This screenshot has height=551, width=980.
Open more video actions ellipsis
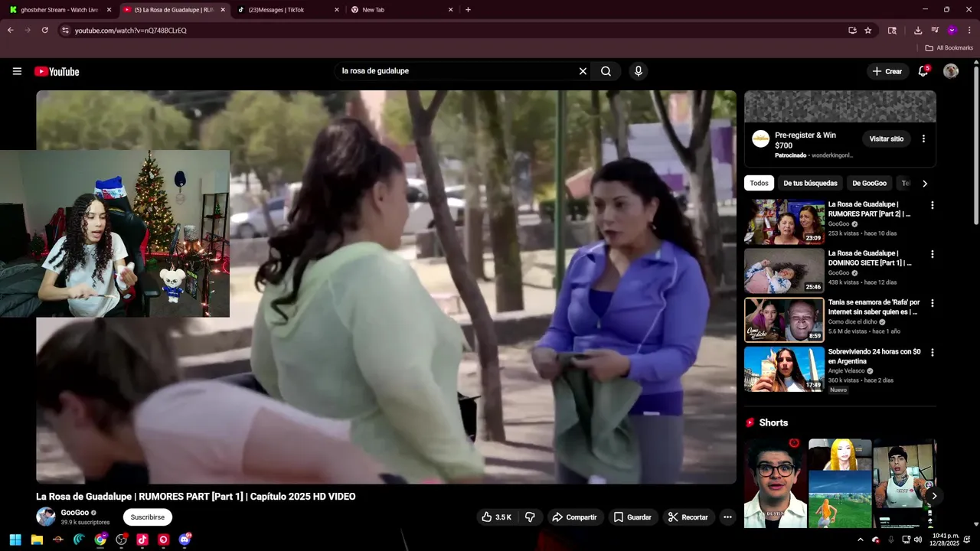click(x=727, y=517)
